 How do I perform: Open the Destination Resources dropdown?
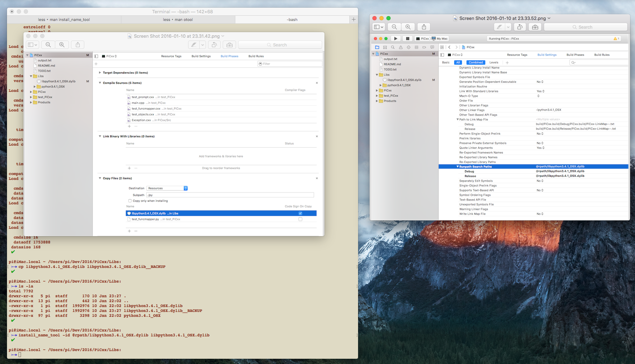[x=167, y=188]
